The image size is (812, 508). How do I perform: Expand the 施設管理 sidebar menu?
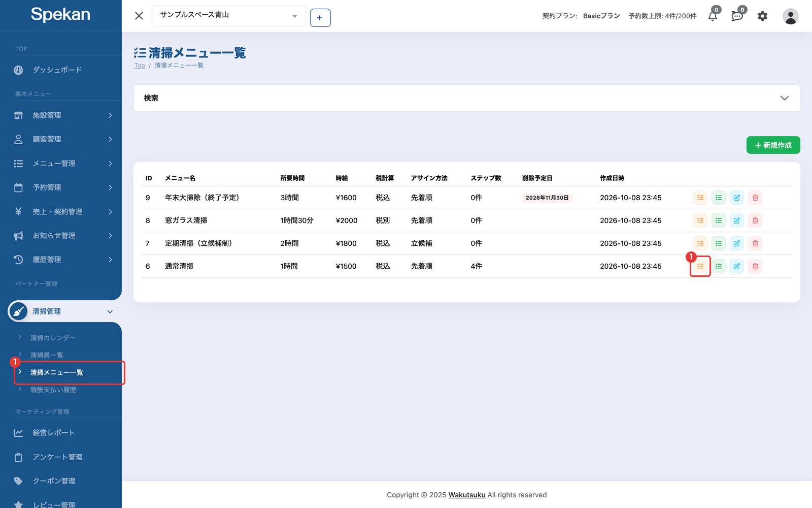pyautogui.click(x=61, y=115)
